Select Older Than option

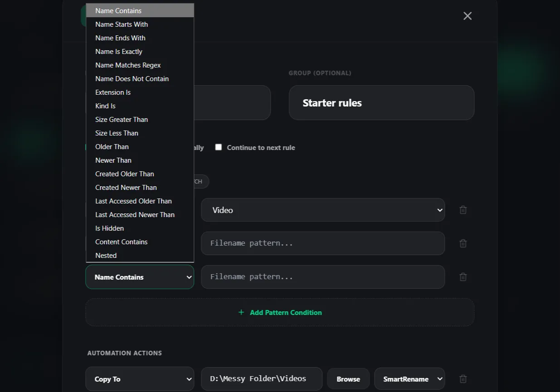(140, 146)
